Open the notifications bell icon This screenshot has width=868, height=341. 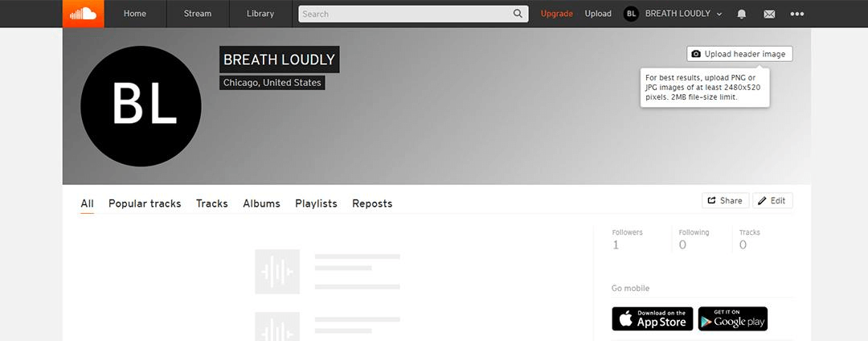[x=741, y=14]
